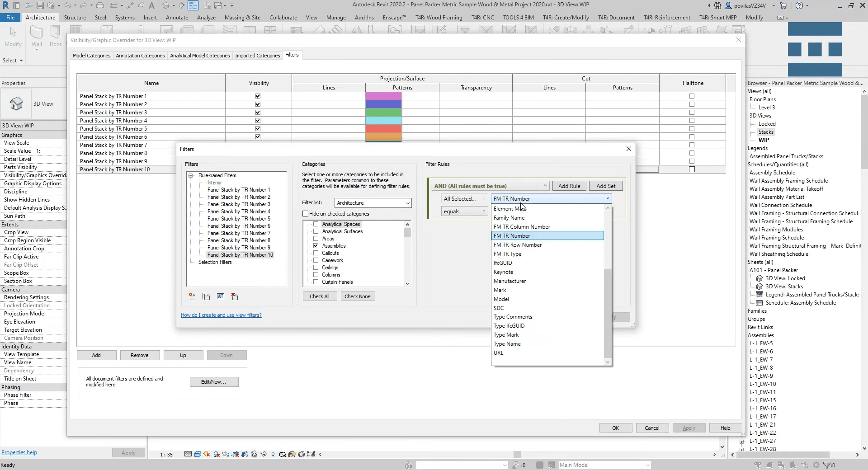Image resolution: width=868 pixels, height=470 pixels.
Task: Duplicate the selected filter
Action: point(206,296)
